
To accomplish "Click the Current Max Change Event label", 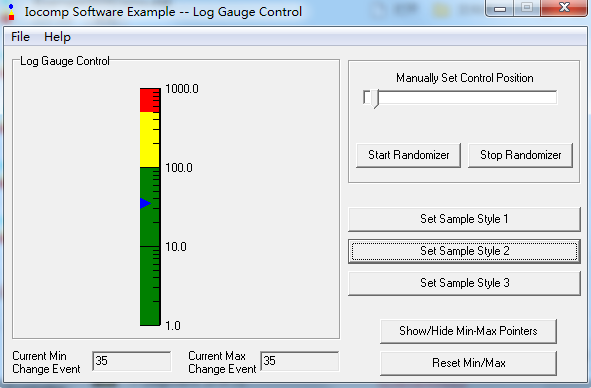I will pyautogui.click(x=222, y=362).
